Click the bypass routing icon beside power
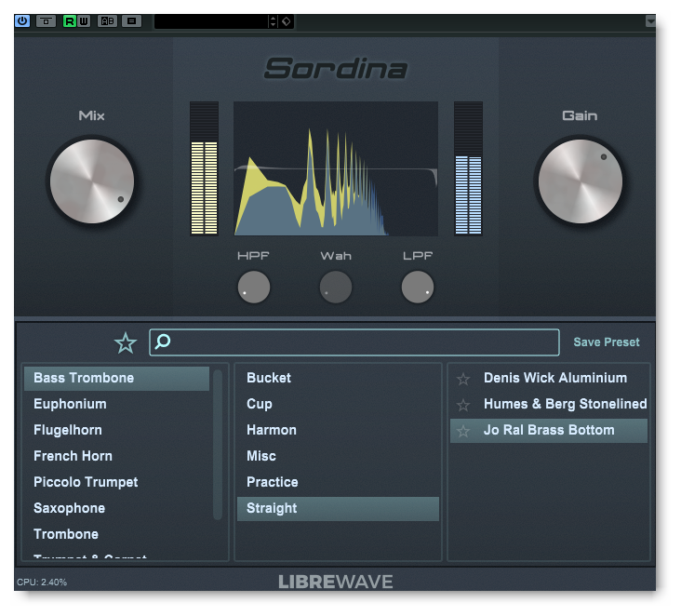The width and height of the screenshot is (681, 616). click(x=46, y=20)
